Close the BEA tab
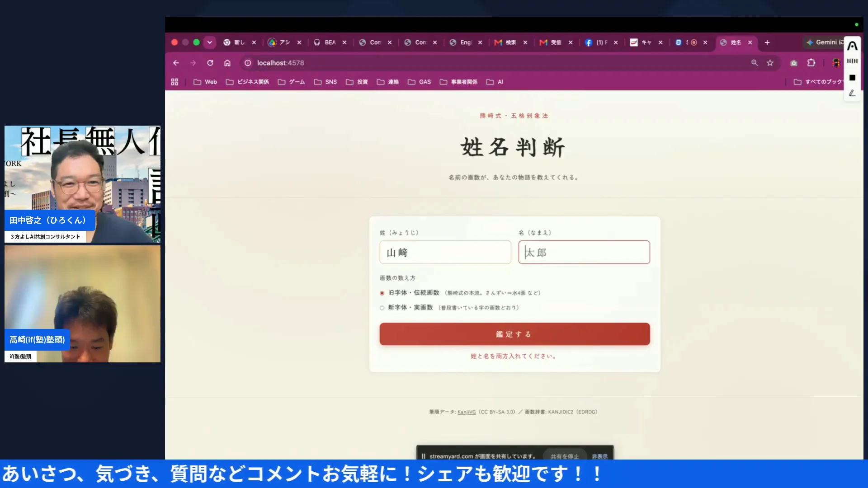Image resolution: width=868 pixels, height=488 pixels. pos(344,42)
